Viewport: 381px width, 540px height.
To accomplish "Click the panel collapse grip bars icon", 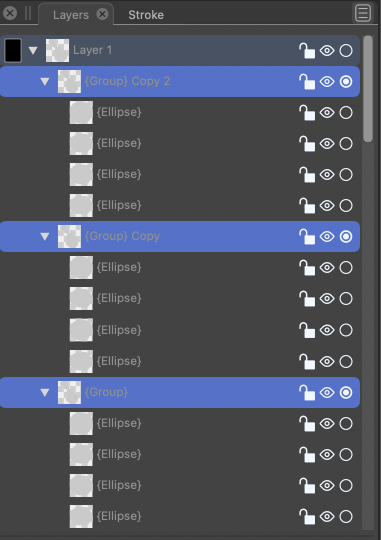I will [28, 13].
